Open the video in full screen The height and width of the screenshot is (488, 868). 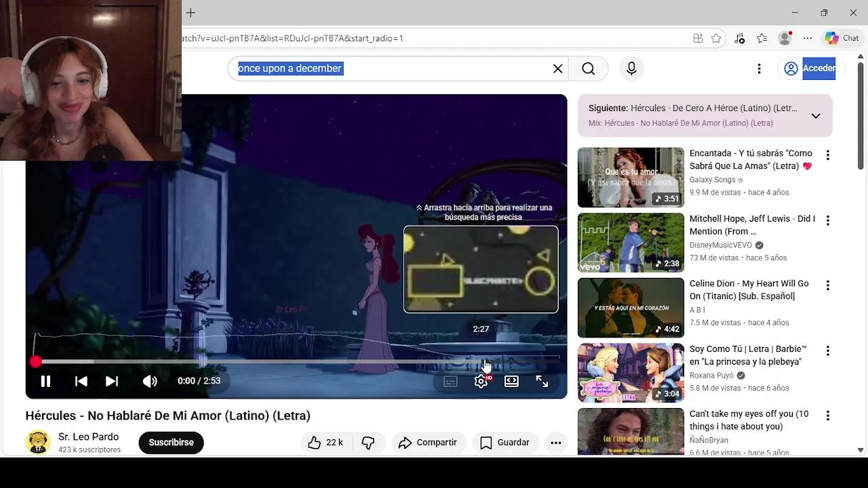(x=542, y=381)
